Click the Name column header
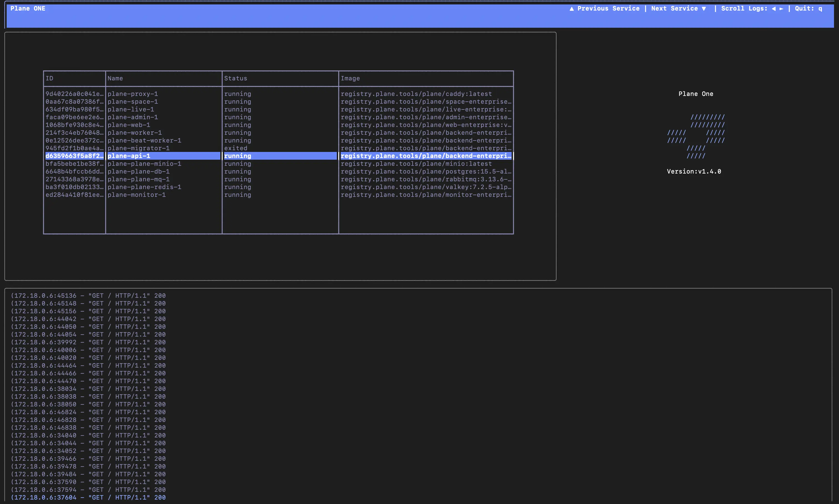 (115, 78)
